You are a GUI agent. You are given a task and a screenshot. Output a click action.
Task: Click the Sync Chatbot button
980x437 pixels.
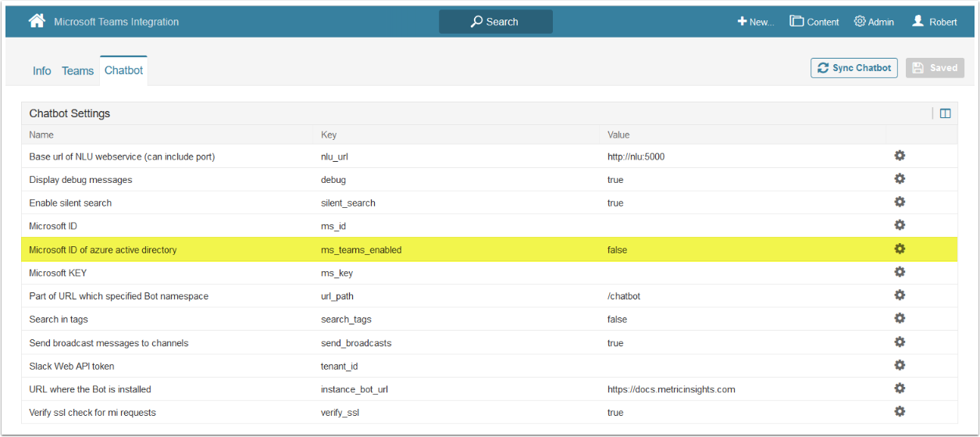[854, 68]
